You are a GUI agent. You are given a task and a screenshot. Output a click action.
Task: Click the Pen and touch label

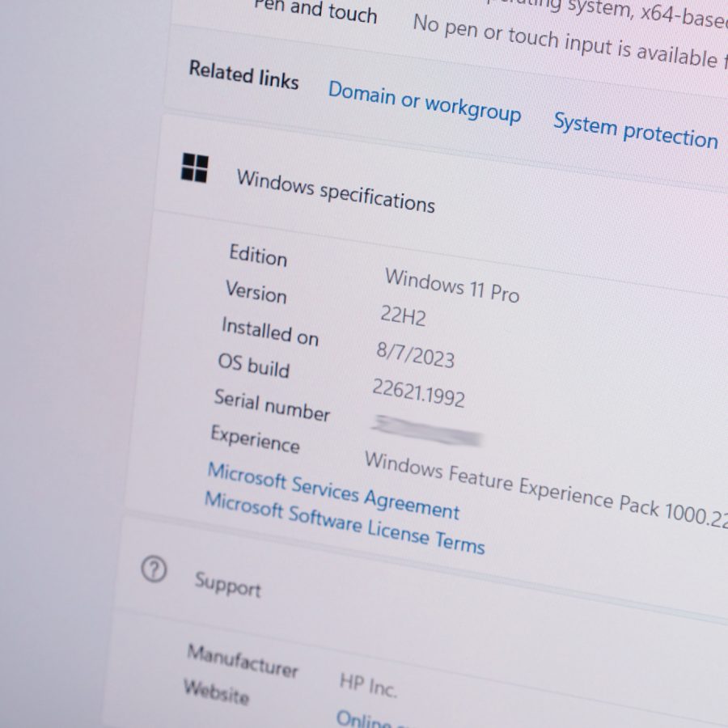coord(315,11)
